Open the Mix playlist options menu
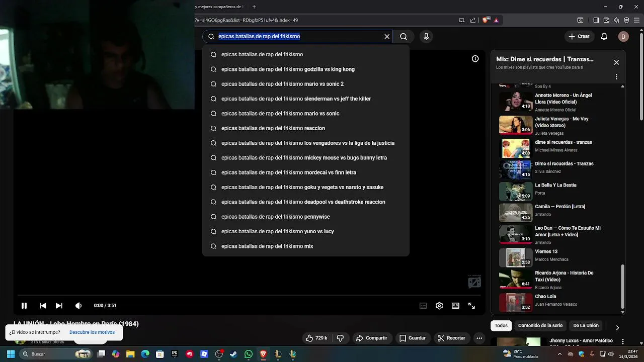The height and width of the screenshot is (362, 644). [x=616, y=77]
